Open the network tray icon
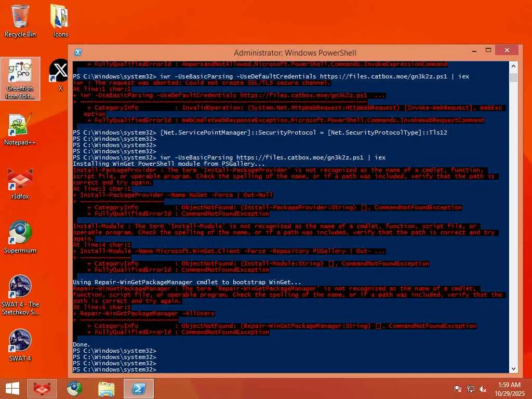This screenshot has height=399, width=532. tap(470, 389)
